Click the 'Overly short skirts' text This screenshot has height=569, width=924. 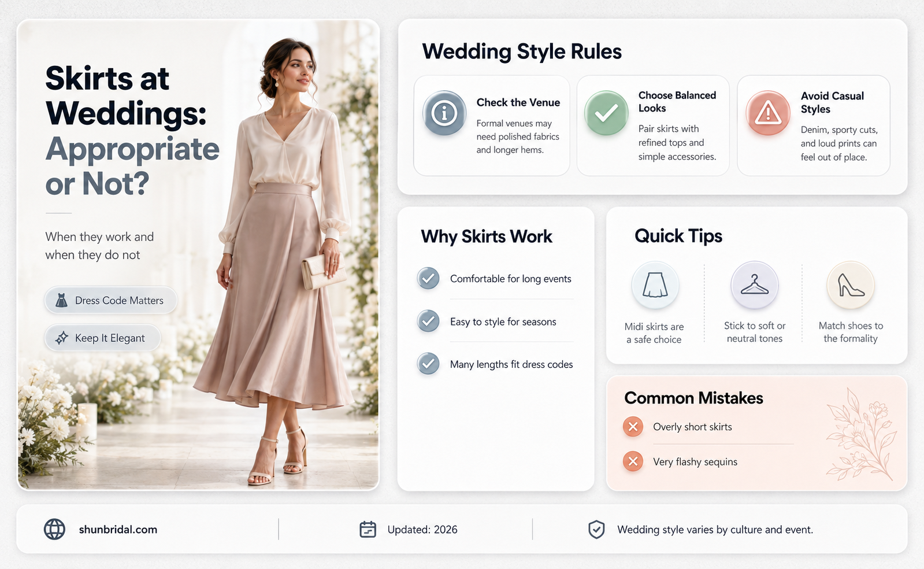(x=692, y=427)
